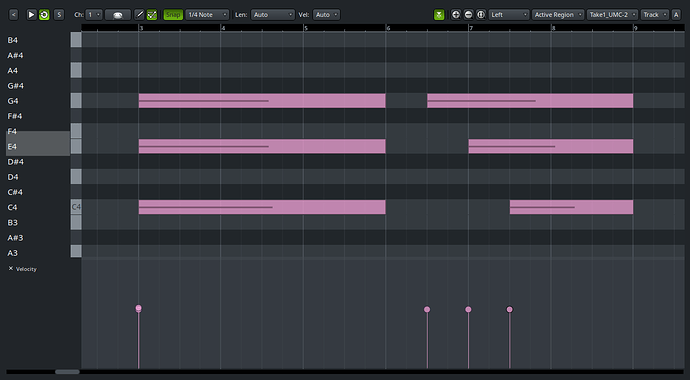
Task: Click bar 4 on the ruler
Action: coord(223,28)
